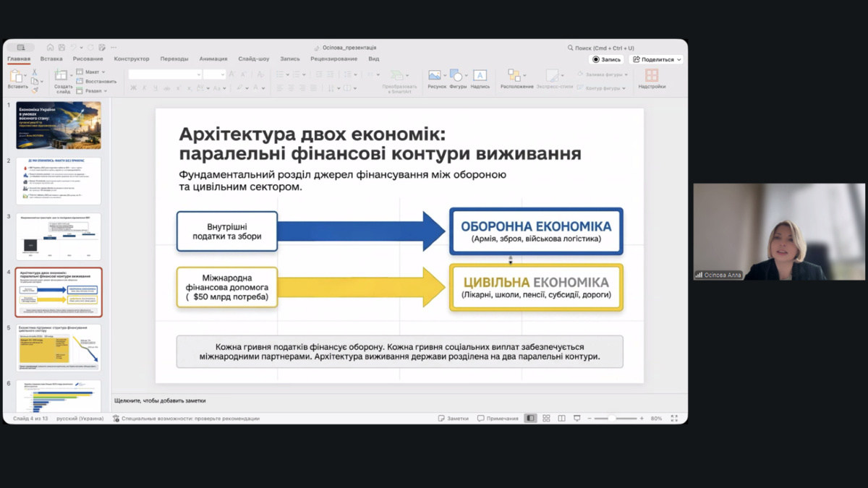Click the Save icon in the title bar
868x488 pixels.
click(61, 48)
